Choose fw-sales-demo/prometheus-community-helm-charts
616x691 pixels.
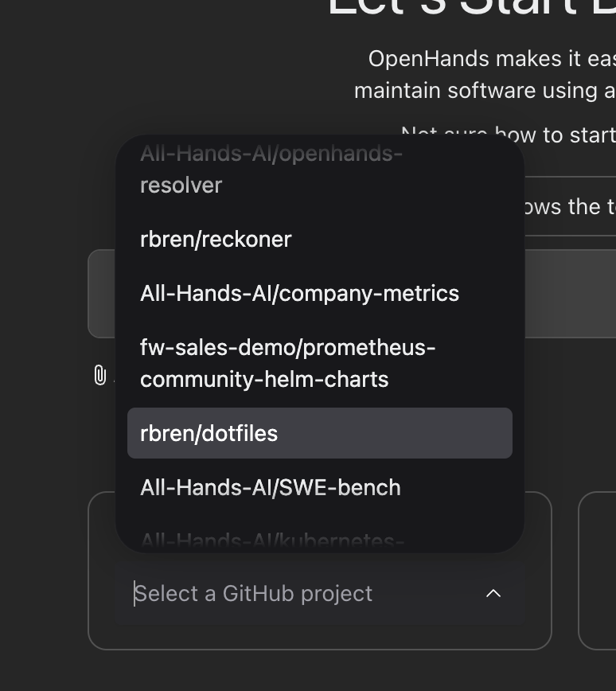(288, 363)
